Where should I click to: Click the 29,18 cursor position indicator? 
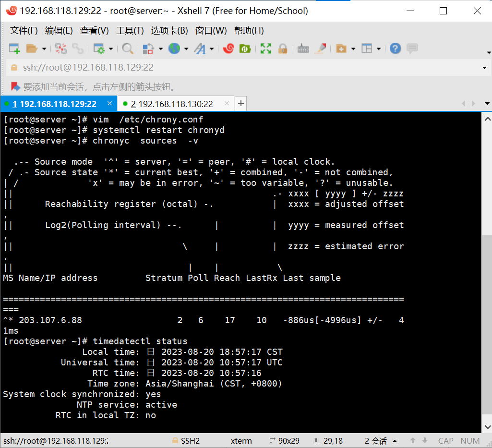point(328,441)
